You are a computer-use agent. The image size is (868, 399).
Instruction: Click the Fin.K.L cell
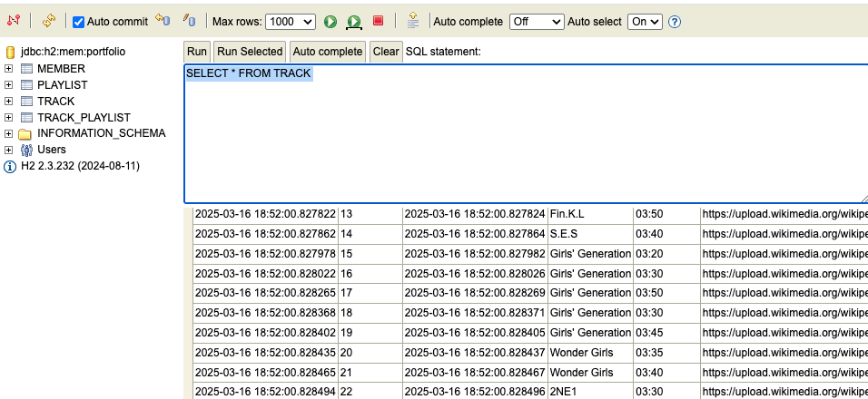point(590,214)
